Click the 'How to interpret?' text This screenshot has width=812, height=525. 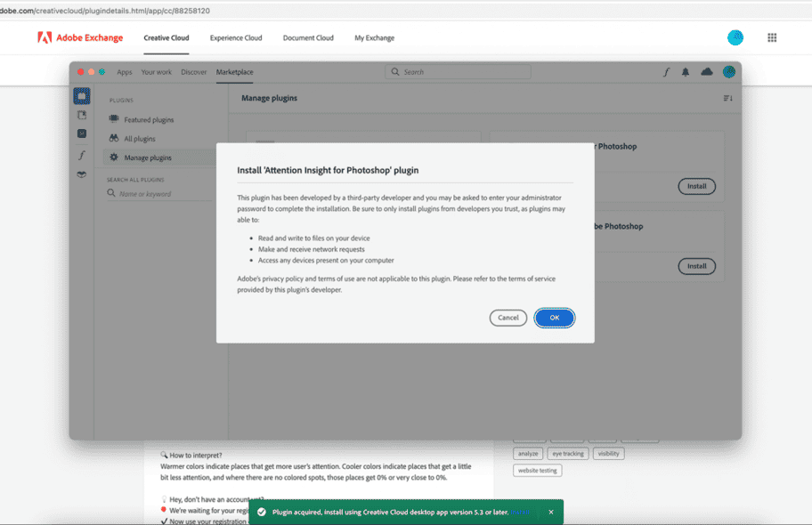pos(196,455)
